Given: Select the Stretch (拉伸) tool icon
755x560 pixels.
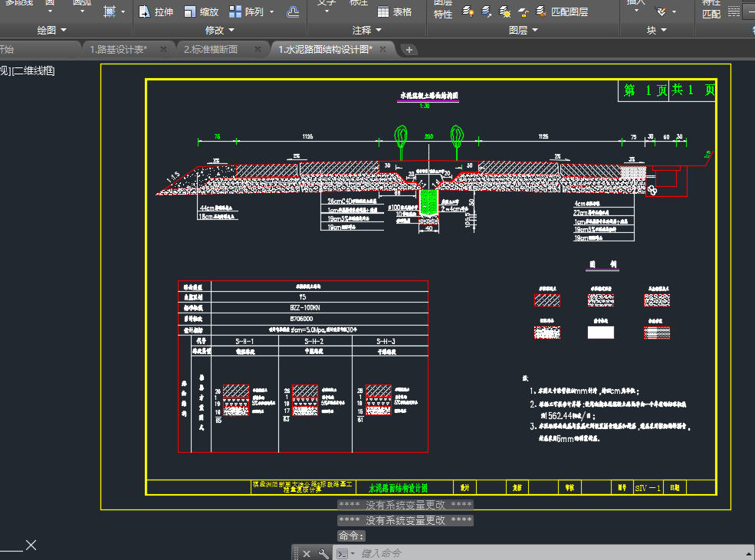Looking at the screenshot, I should point(144,11).
